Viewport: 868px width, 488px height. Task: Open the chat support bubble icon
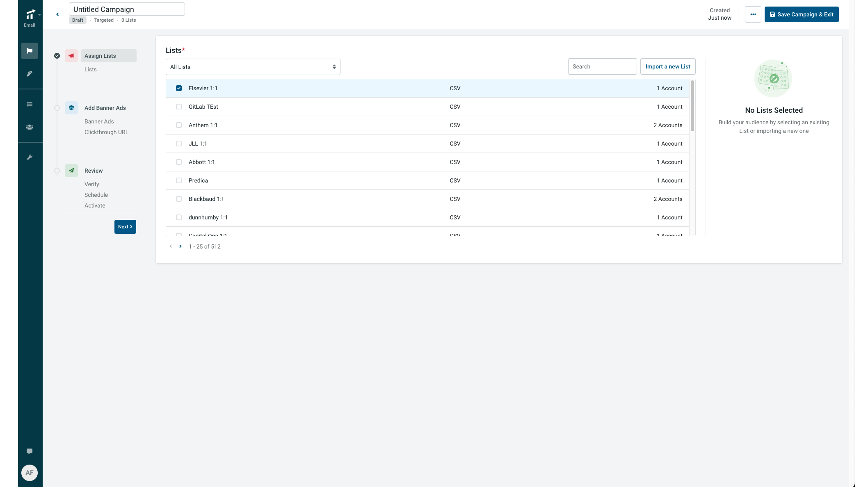click(x=29, y=451)
